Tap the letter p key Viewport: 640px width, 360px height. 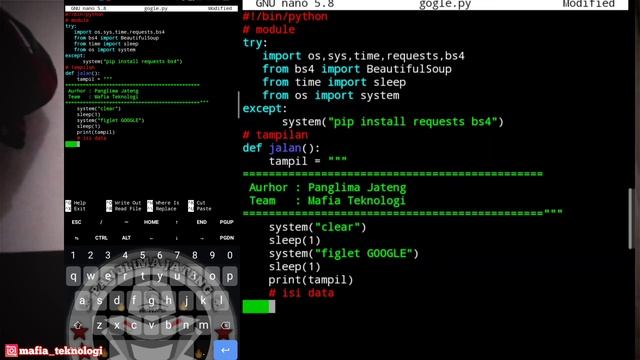click(x=230, y=277)
